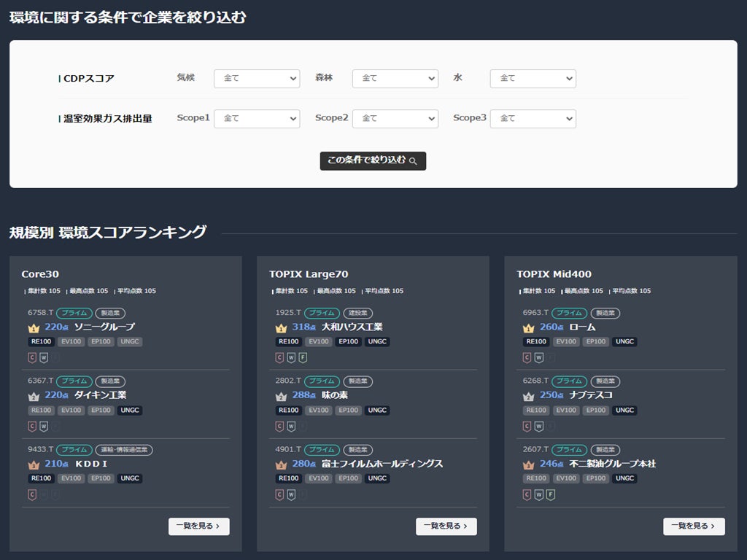Click the W water badge under 大和ハウス工業
The image size is (747, 560).
coord(291,357)
